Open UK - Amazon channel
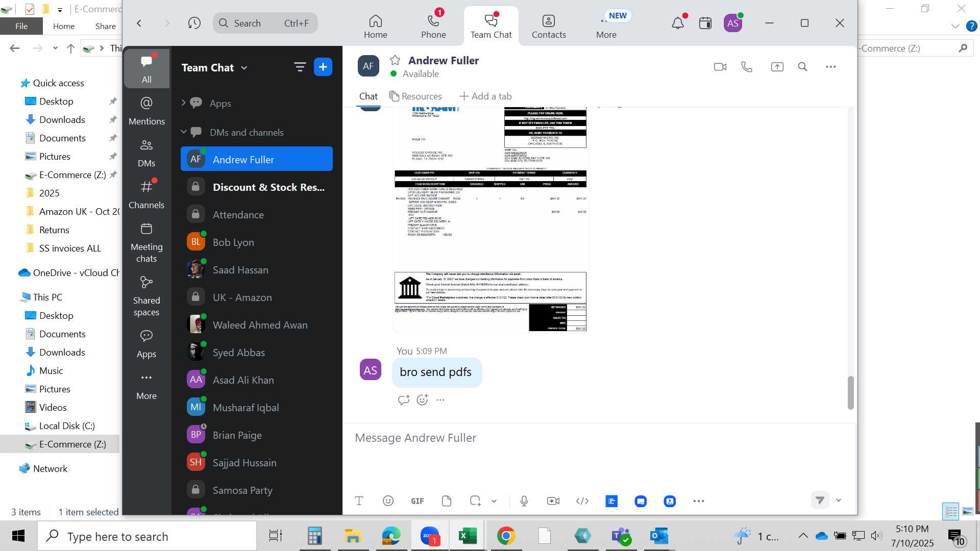Screen dimensions: 980x551 [257, 297]
